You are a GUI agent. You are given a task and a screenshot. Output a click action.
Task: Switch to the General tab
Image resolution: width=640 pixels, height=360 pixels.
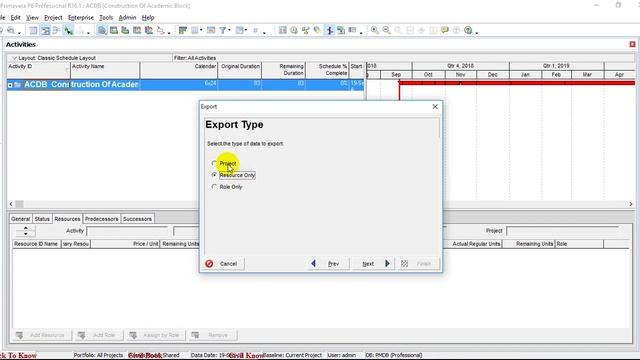point(20,219)
